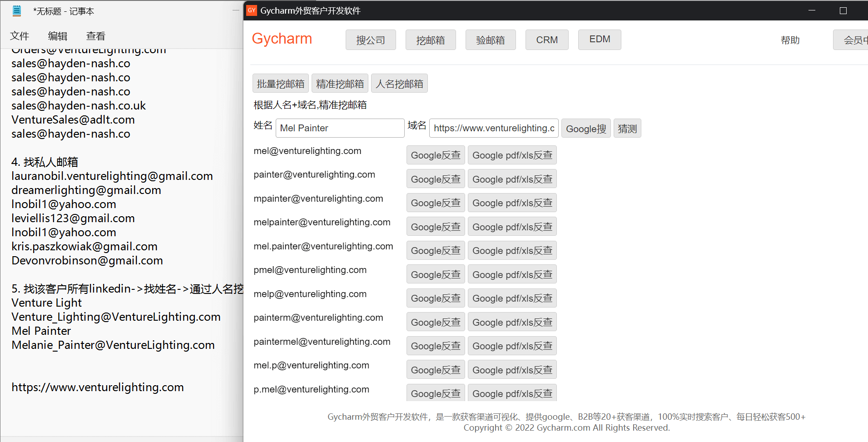Google反查 for paintermel@venturelighting.com
This screenshot has width=868, height=442.
click(x=436, y=346)
